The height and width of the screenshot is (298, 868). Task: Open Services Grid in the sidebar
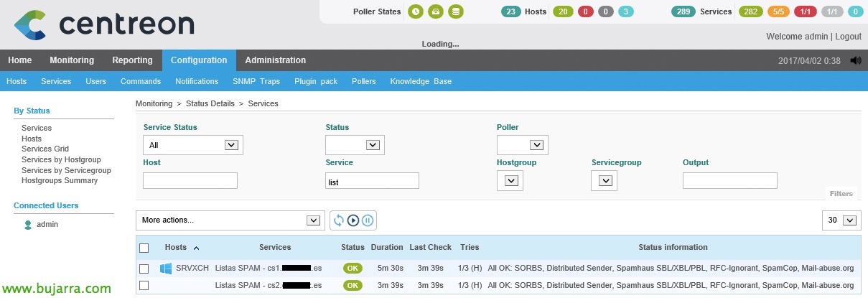[x=45, y=149]
